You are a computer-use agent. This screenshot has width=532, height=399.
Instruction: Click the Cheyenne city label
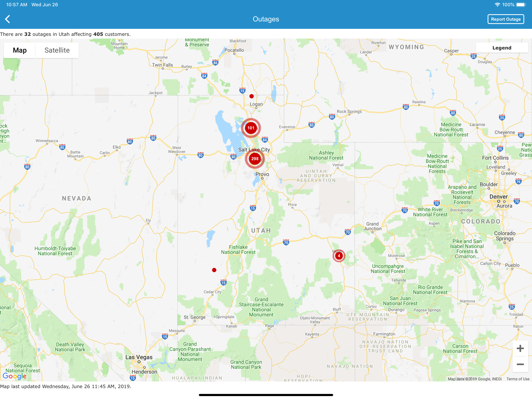pos(505,132)
